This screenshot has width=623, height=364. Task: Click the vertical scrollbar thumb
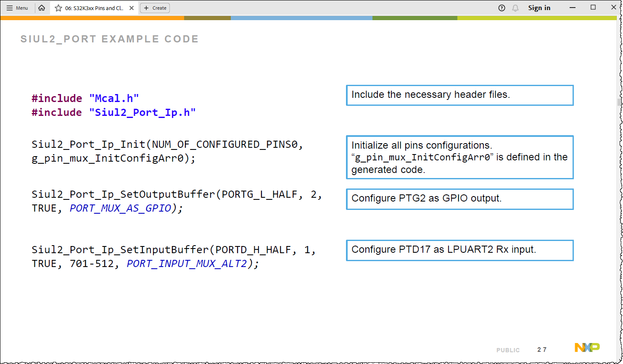tap(619, 102)
